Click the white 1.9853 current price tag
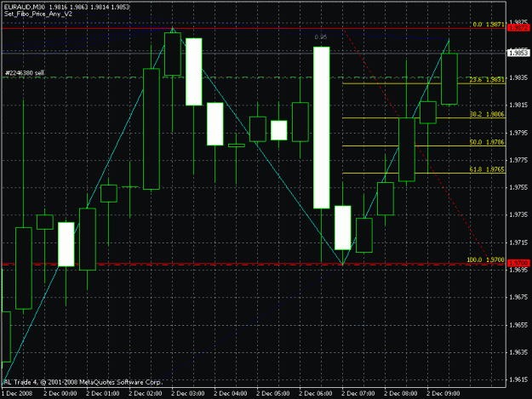532x399 pixels. click(x=518, y=53)
